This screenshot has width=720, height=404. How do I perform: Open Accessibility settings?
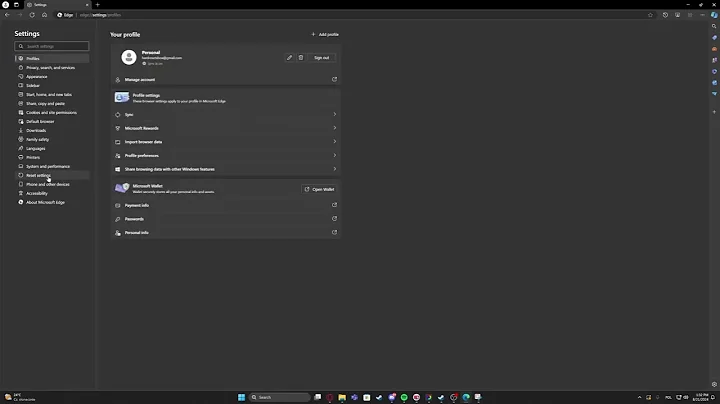[x=52, y=193]
